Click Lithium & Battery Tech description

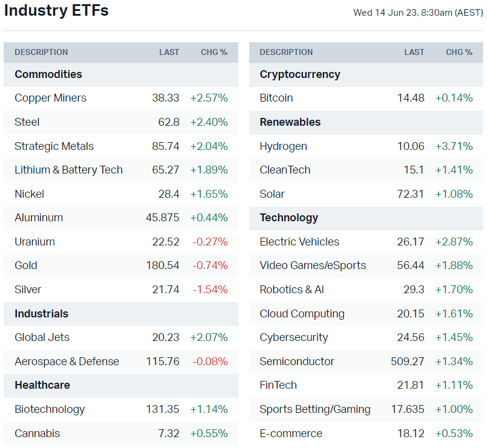tap(68, 170)
